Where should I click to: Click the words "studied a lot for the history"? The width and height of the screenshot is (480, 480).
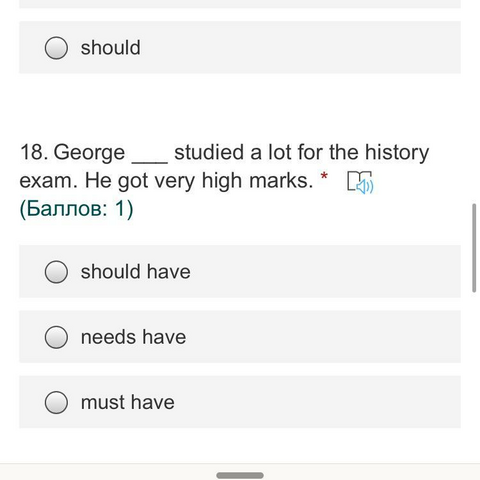coord(302,153)
